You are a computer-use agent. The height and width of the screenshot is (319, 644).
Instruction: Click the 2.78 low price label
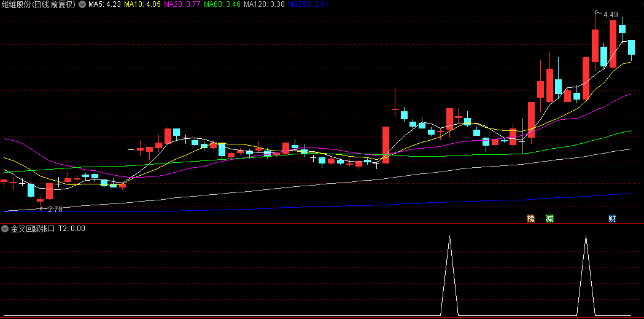pyautogui.click(x=55, y=210)
